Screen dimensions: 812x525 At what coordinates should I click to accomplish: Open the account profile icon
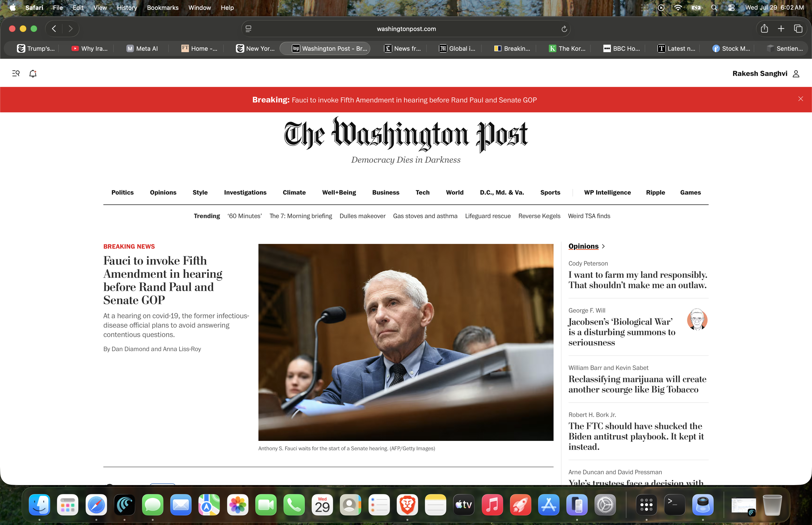coord(796,74)
